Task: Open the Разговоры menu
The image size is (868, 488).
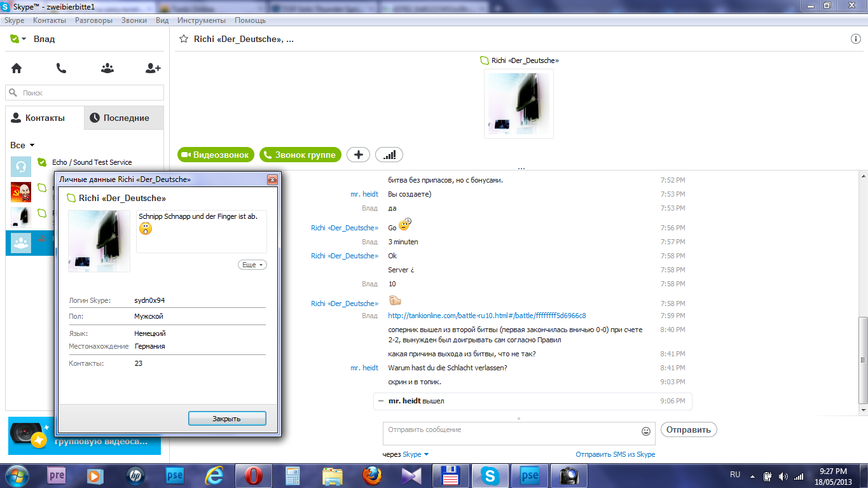Action: 93,20
